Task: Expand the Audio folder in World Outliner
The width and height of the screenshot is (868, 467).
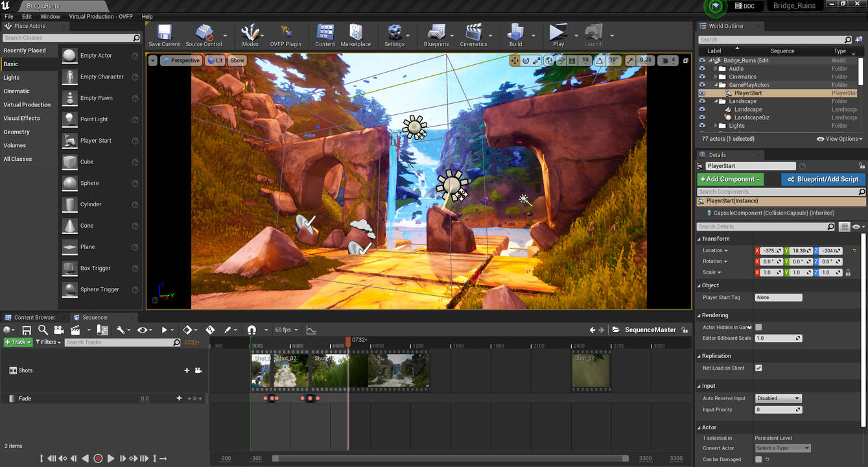Action: click(716, 68)
